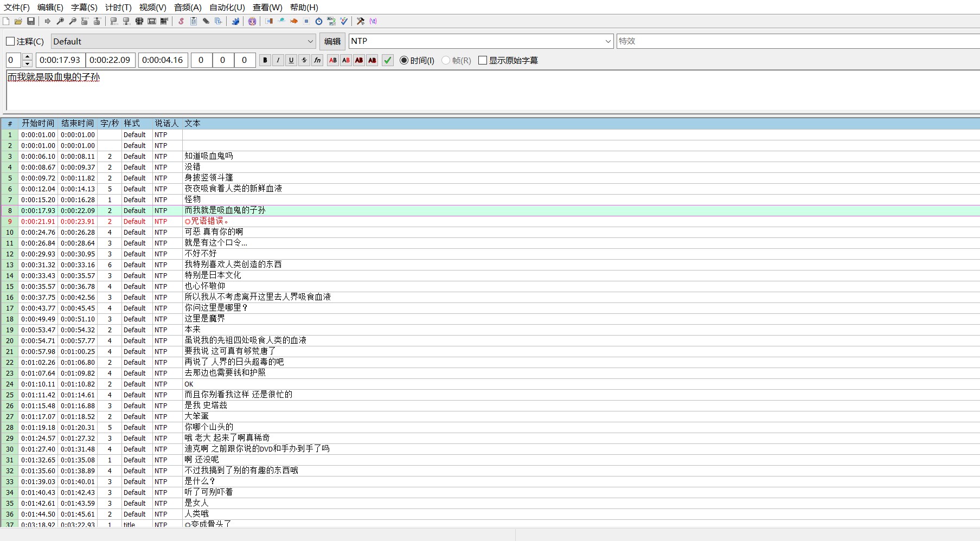Image resolution: width=980 pixels, height=541 pixels.
Task: Set shadow color with fourth AB button
Action: (x=372, y=60)
